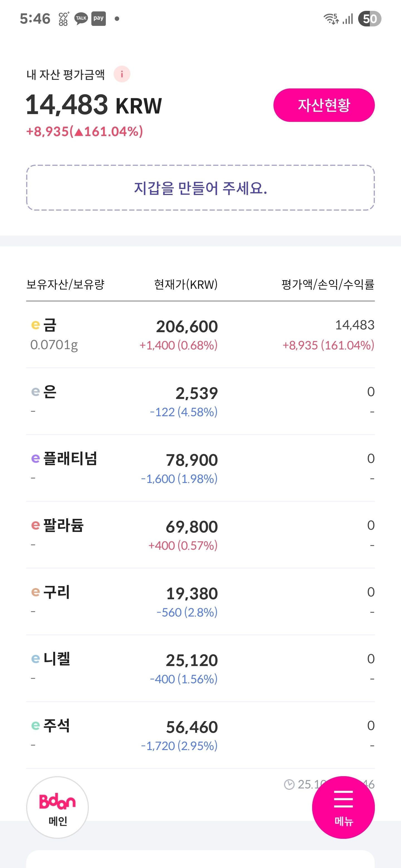The width and height of the screenshot is (401, 868).
Task: Tap the yellow e icon for 금
Action: click(x=35, y=325)
